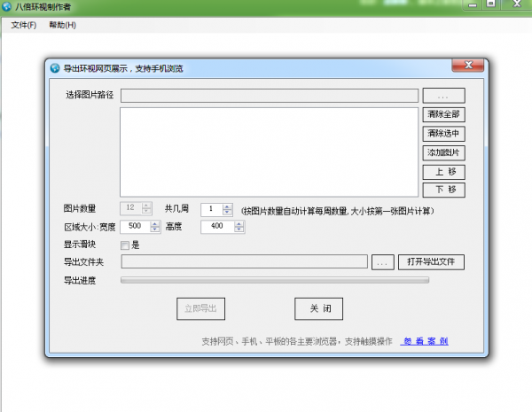This screenshot has width=532, height=412.
Task: Move item down with 下移 button
Action: (x=443, y=190)
